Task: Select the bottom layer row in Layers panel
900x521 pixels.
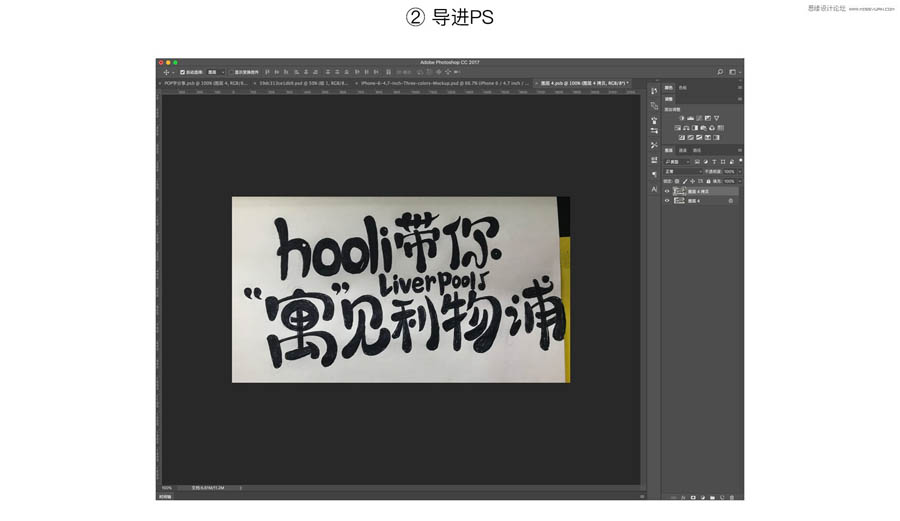Action: (701, 201)
